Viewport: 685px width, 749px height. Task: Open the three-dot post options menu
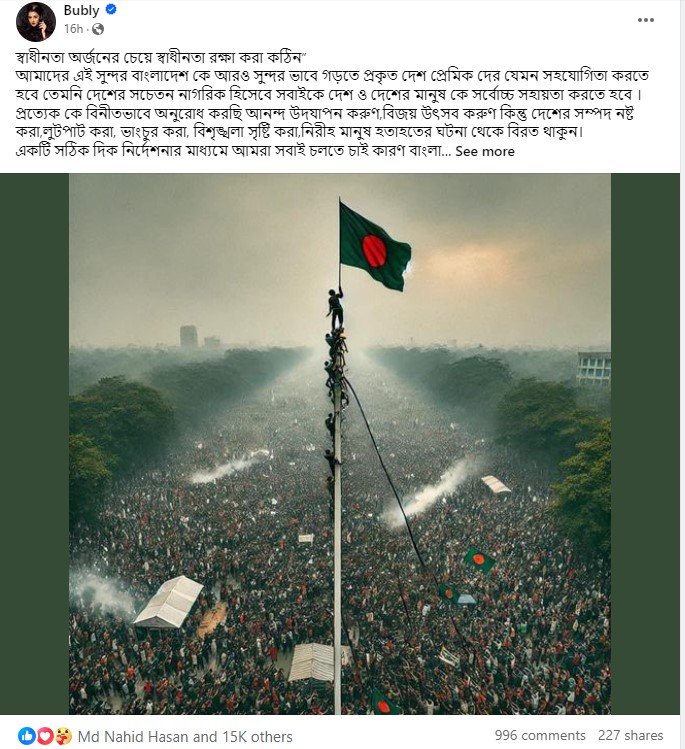(645, 20)
